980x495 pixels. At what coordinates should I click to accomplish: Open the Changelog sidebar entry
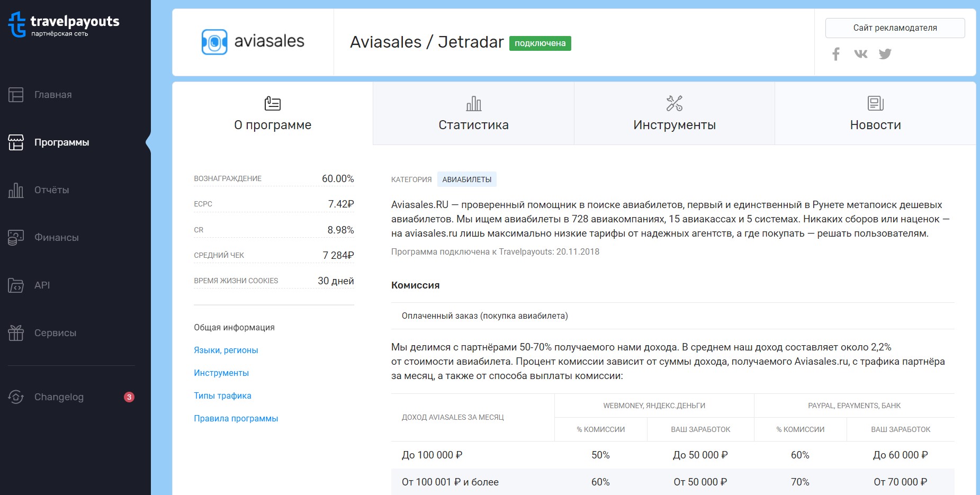[58, 397]
